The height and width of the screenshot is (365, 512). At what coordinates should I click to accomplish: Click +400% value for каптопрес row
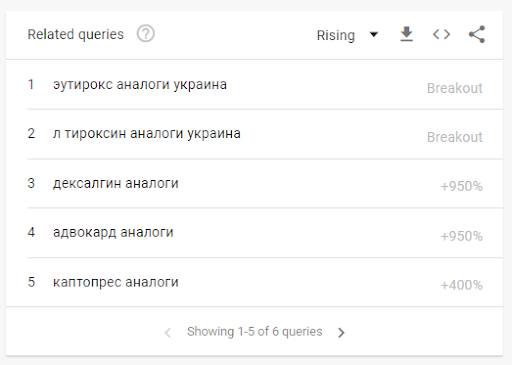(462, 285)
